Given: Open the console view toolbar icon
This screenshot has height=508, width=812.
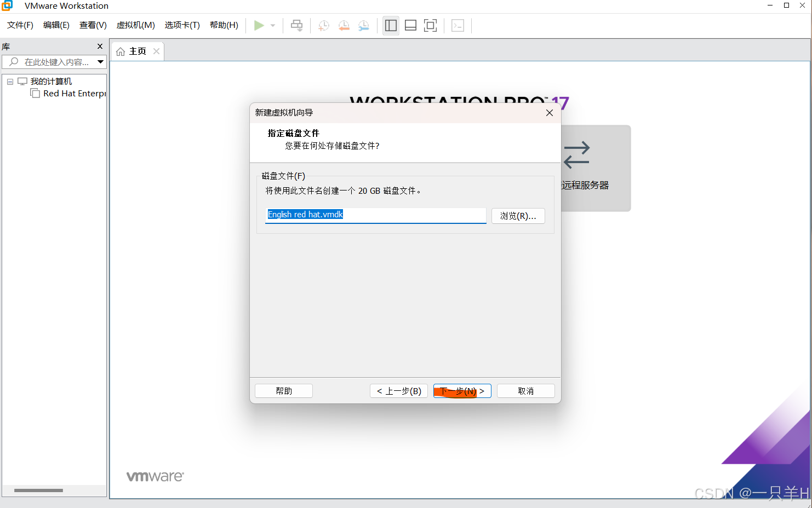Looking at the screenshot, I should point(458,26).
